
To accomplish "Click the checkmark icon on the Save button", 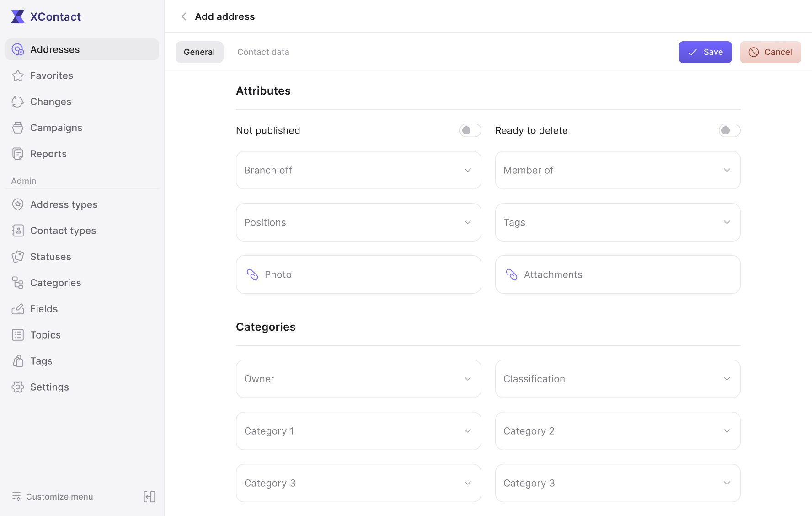I will pos(693,52).
